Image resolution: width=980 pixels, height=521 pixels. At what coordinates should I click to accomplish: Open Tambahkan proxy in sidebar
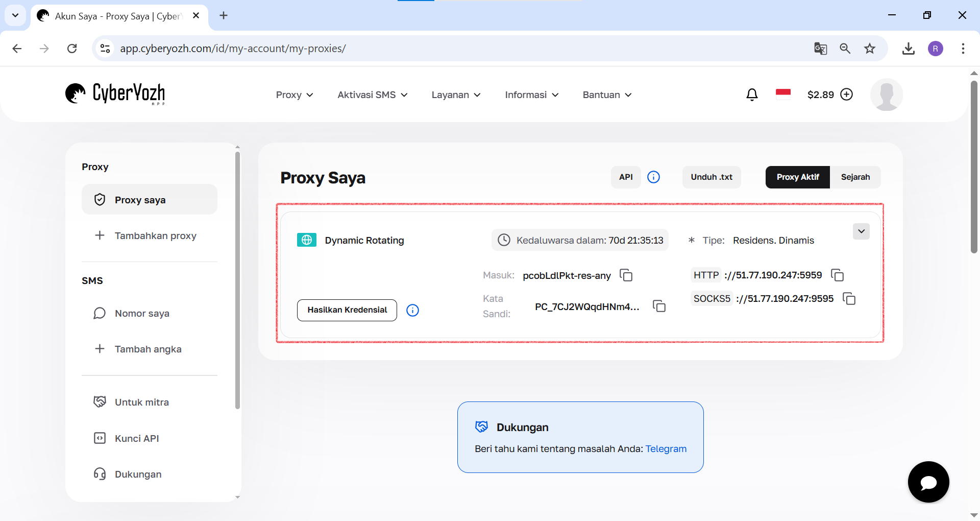155,235
